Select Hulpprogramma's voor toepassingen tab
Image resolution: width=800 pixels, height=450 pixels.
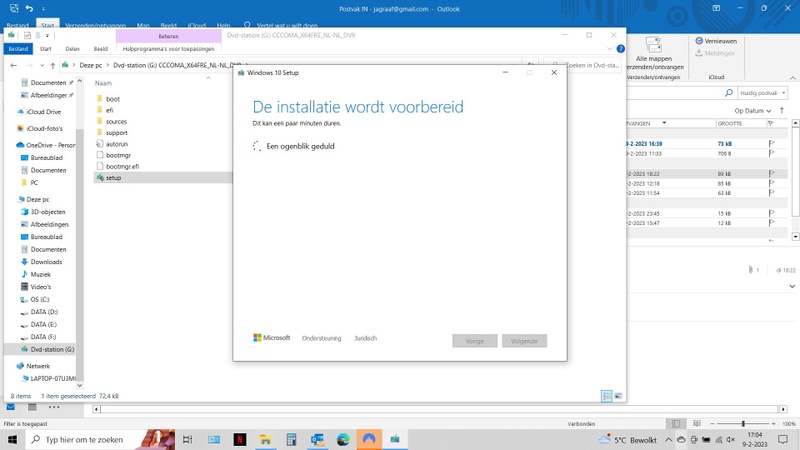[168, 49]
